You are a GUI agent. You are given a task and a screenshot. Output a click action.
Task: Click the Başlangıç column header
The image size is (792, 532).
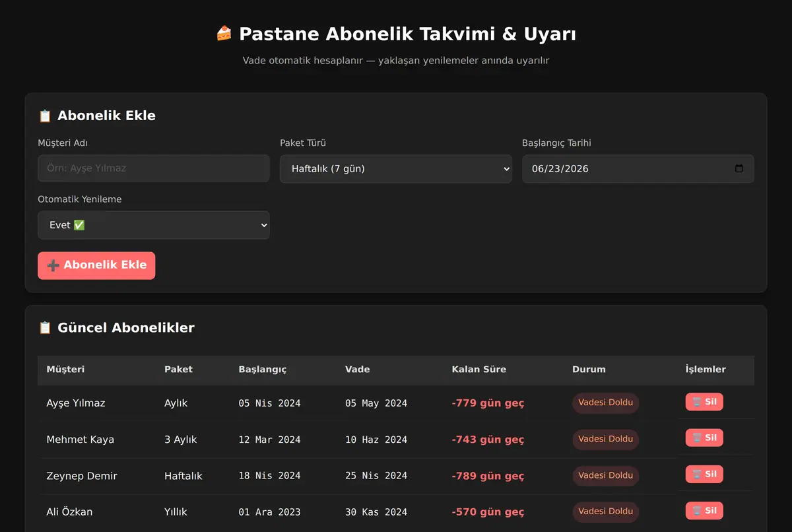263,370
